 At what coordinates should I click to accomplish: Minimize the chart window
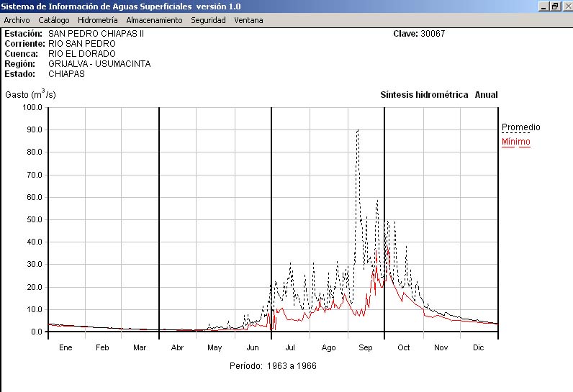(x=544, y=6)
